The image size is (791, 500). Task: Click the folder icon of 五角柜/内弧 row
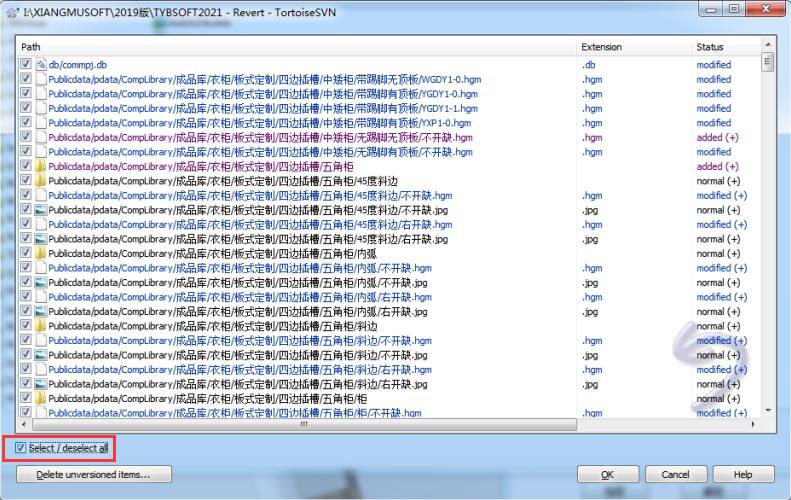pos(41,253)
